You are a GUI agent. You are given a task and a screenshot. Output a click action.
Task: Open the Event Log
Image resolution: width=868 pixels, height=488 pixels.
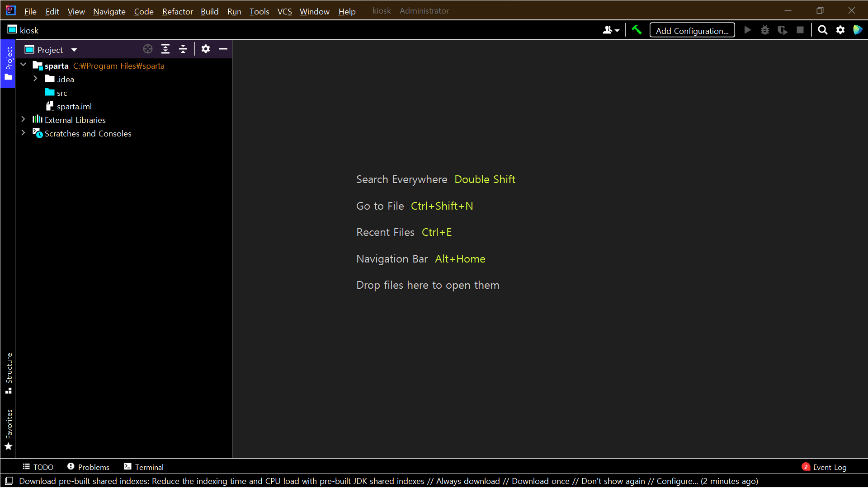pyautogui.click(x=824, y=467)
